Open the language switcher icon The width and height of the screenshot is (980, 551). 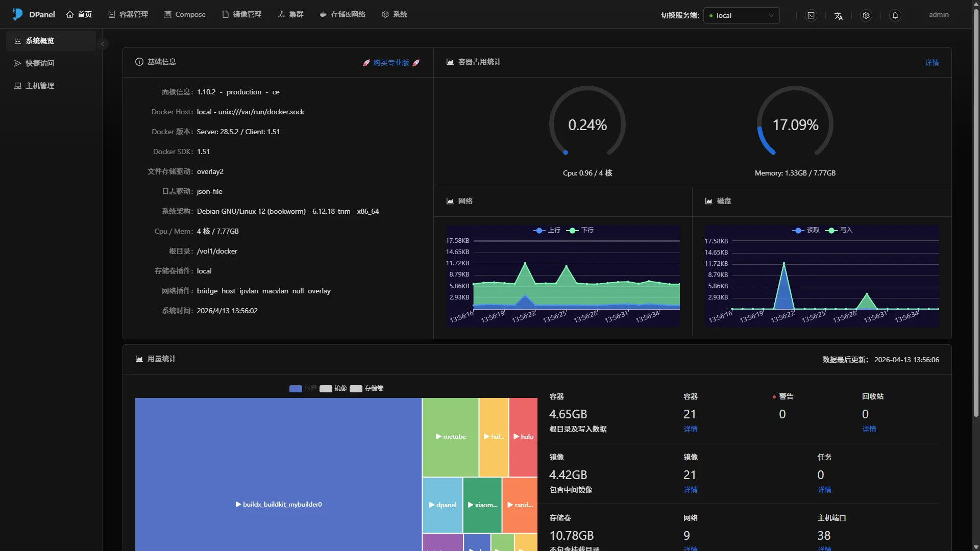pos(839,16)
